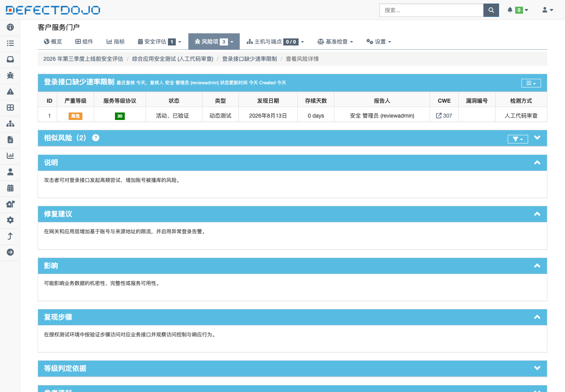Collapse the 复现步骤 section

[x=537, y=317]
